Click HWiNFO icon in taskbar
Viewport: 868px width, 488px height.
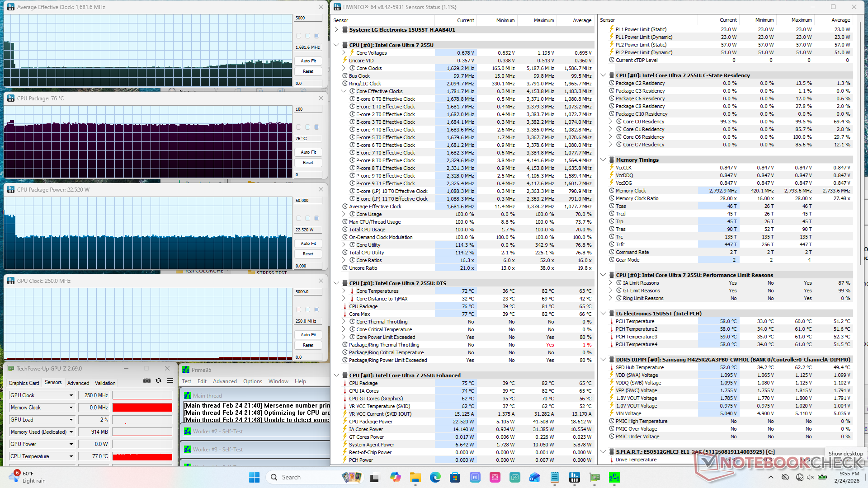click(575, 477)
